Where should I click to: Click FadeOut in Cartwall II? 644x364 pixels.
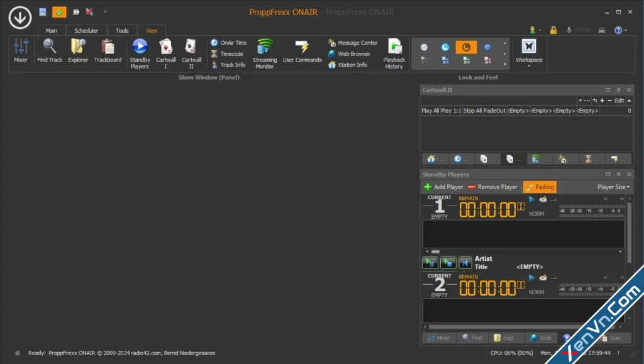(x=494, y=111)
